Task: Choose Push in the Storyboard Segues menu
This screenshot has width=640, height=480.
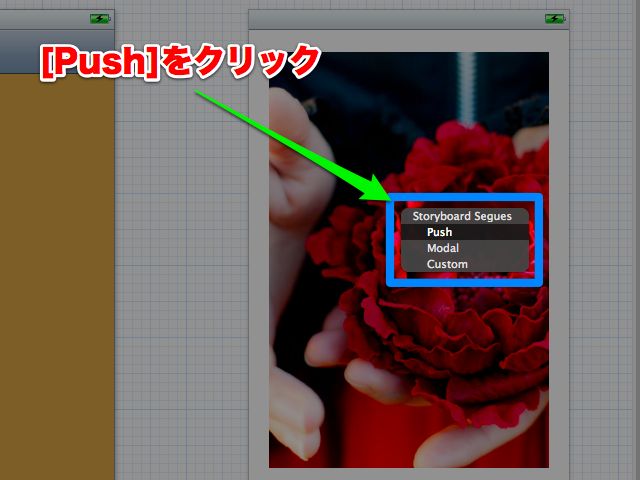Action: (465, 232)
